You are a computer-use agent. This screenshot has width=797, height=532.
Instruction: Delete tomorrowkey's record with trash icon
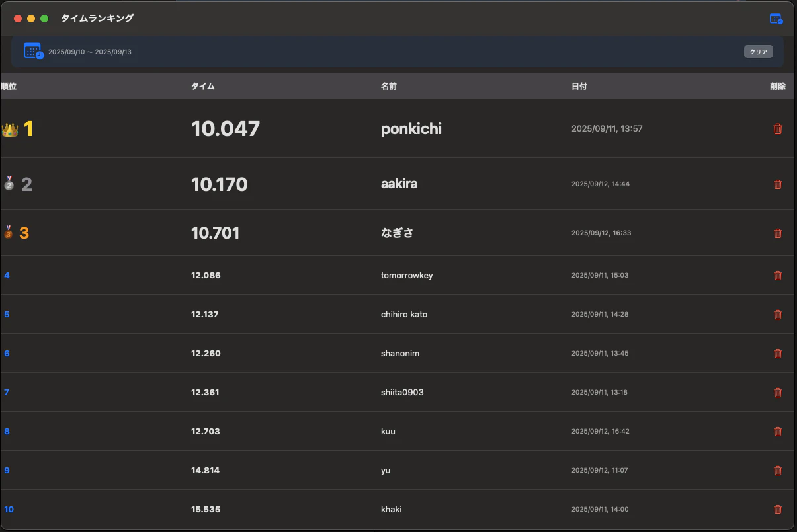(x=778, y=276)
